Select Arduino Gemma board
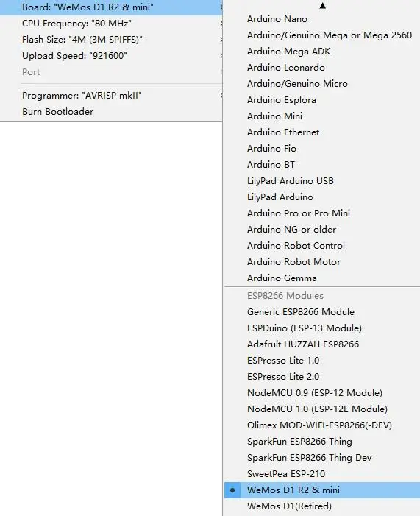The image size is (420, 516). coord(322,278)
